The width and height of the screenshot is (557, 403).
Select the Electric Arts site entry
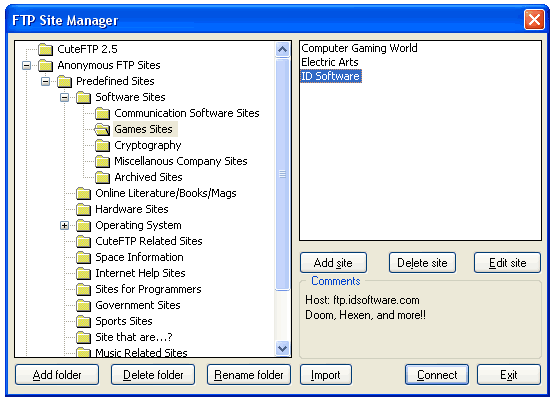pos(330,62)
